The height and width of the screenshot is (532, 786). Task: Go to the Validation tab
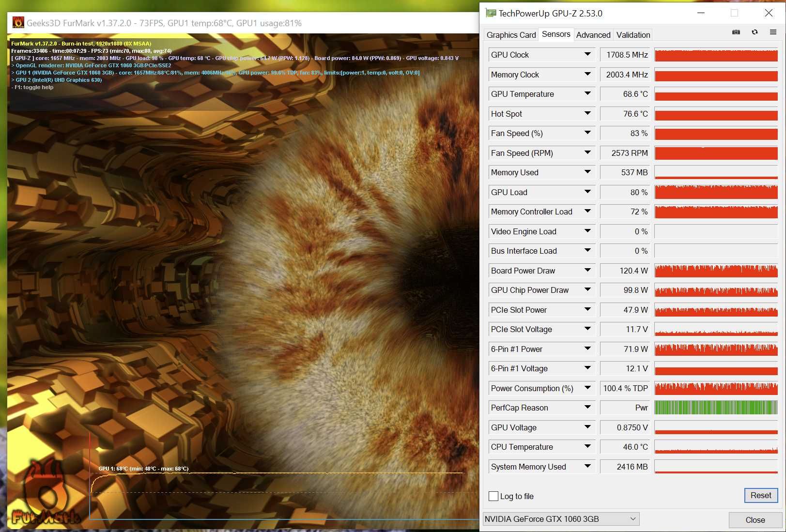coord(633,35)
